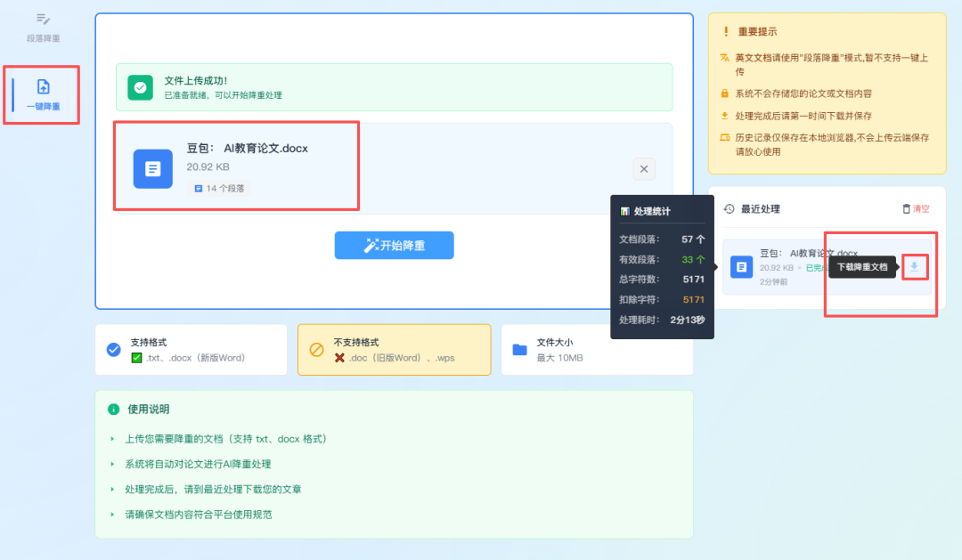The height and width of the screenshot is (560, 962).
Task: Click the blue document icon of uploaded file
Action: 153,169
